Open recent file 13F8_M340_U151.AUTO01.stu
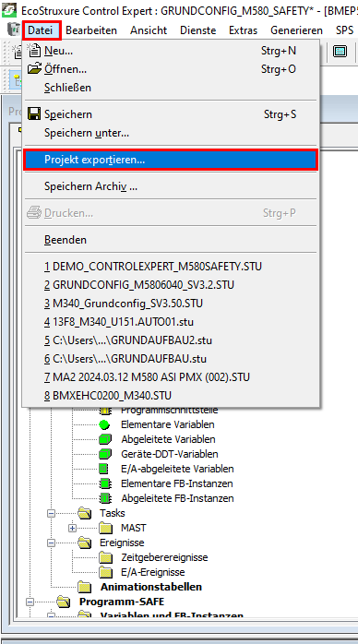The image size is (358, 644). (x=171, y=322)
